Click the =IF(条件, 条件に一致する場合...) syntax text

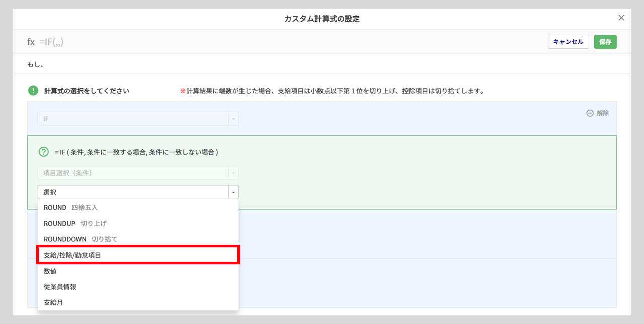[x=136, y=152]
